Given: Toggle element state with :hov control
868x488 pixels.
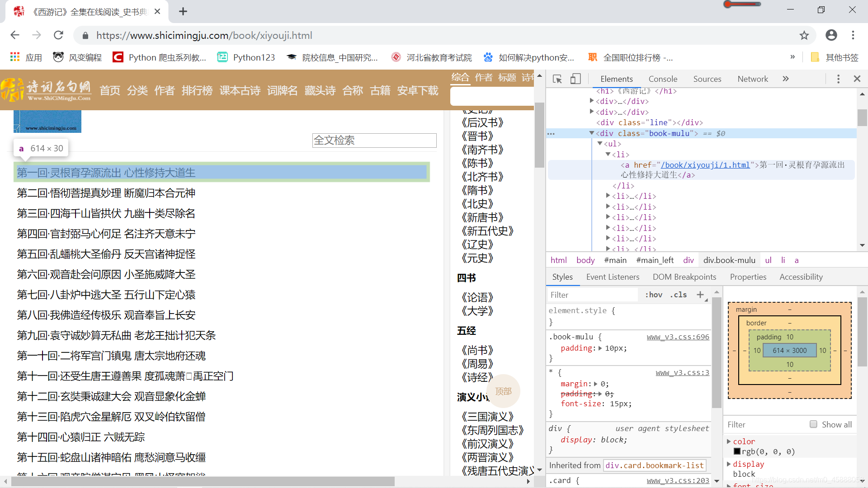Looking at the screenshot, I should point(653,295).
